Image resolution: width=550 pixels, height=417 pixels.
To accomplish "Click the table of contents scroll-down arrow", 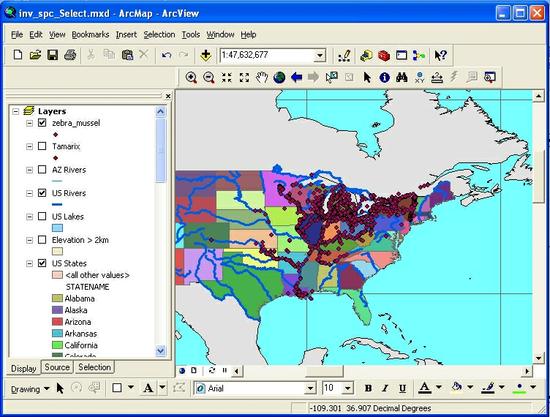I will (x=160, y=350).
